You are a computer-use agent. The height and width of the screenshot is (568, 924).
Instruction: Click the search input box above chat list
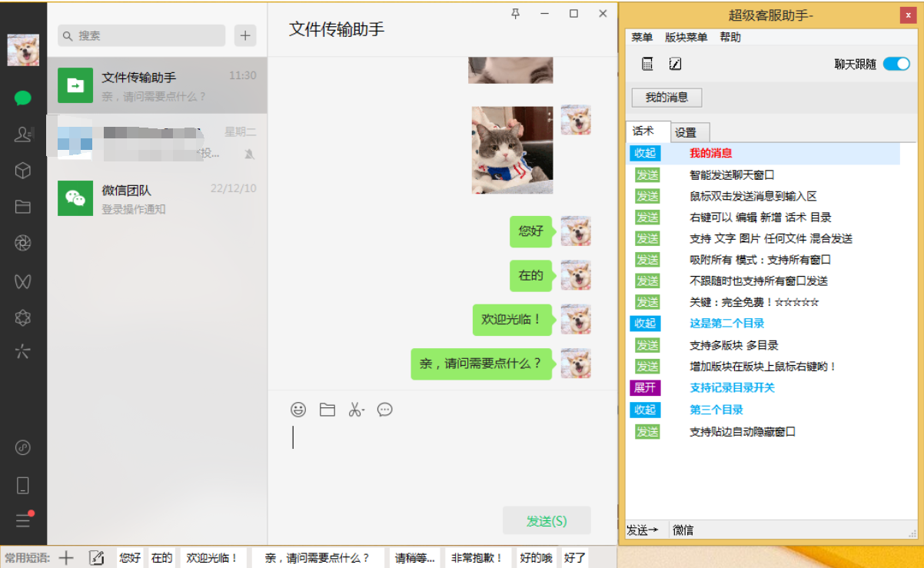(x=141, y=35)
